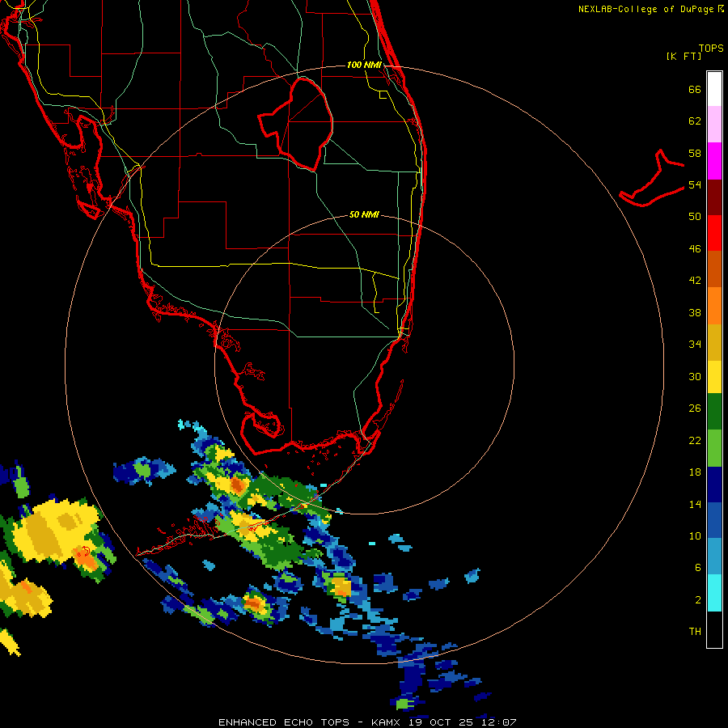
Task: Click the ENHANCED ECHO TOPS title text
Action: (x=284, y=722)
